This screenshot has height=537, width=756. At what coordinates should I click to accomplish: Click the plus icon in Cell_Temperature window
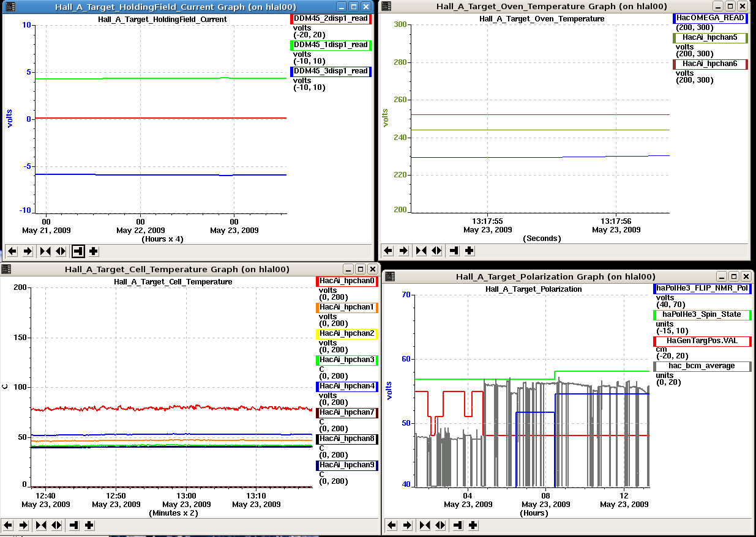click(89, 525)
